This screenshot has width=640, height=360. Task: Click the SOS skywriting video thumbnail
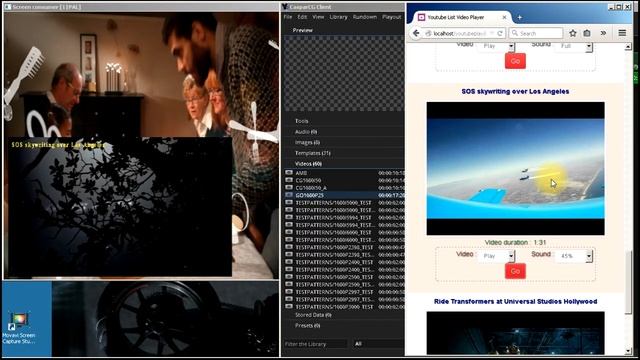coord(516,169)
